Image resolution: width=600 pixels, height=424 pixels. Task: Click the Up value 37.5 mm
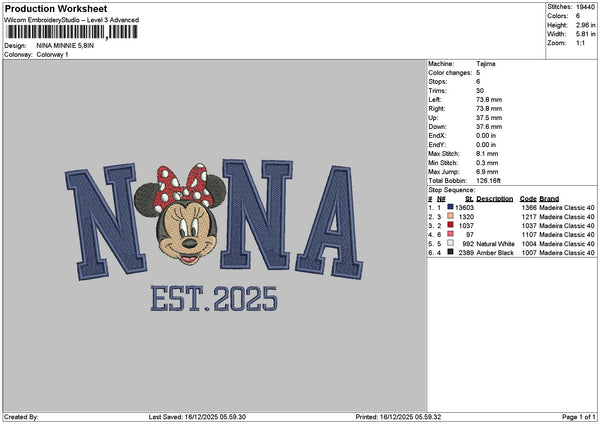pyautogui.click(x=489, y=118)
